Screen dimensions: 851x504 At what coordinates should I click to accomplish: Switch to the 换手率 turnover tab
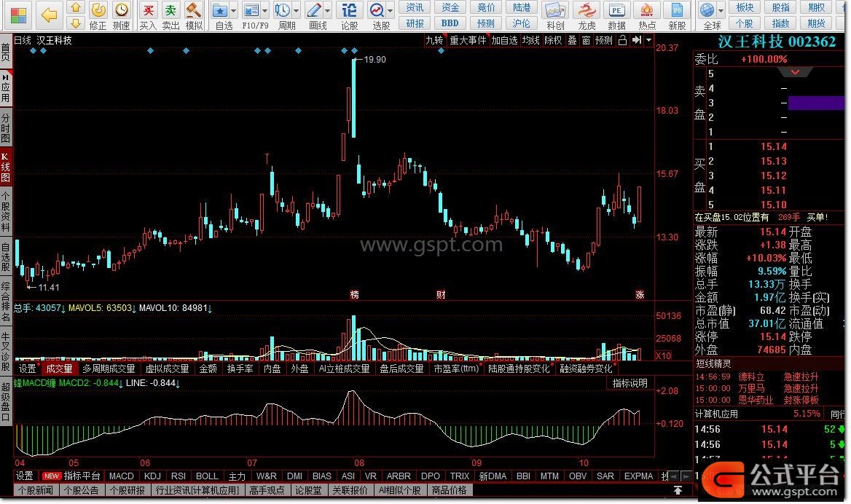pyautogui.click(x=240, y=369)
